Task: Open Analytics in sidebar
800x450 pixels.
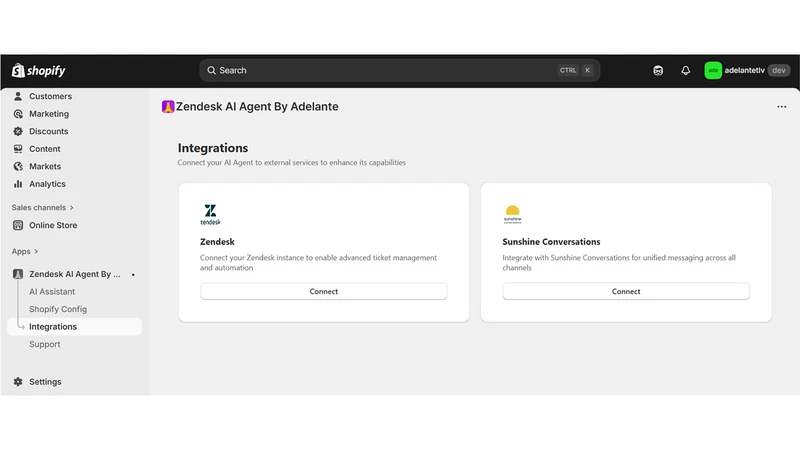Action: [47, 184]
